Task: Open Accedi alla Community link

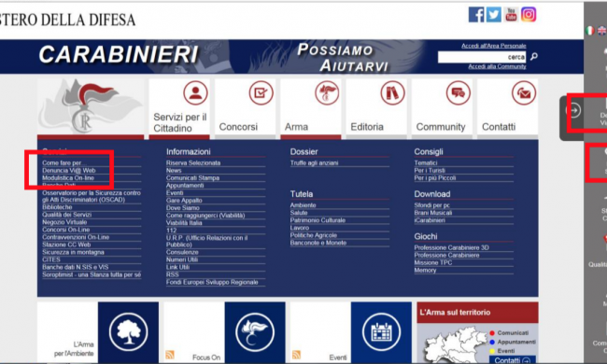Action: (x=497, y=66)
